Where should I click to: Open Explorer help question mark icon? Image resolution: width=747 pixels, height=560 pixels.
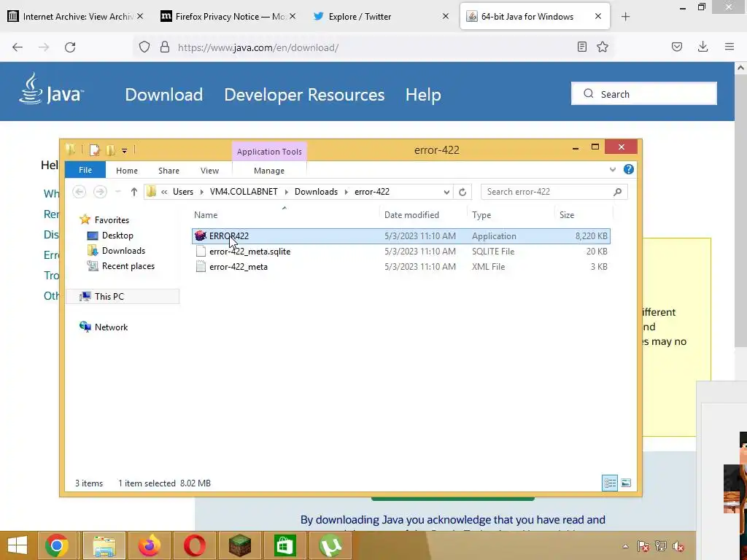(629, 169)
